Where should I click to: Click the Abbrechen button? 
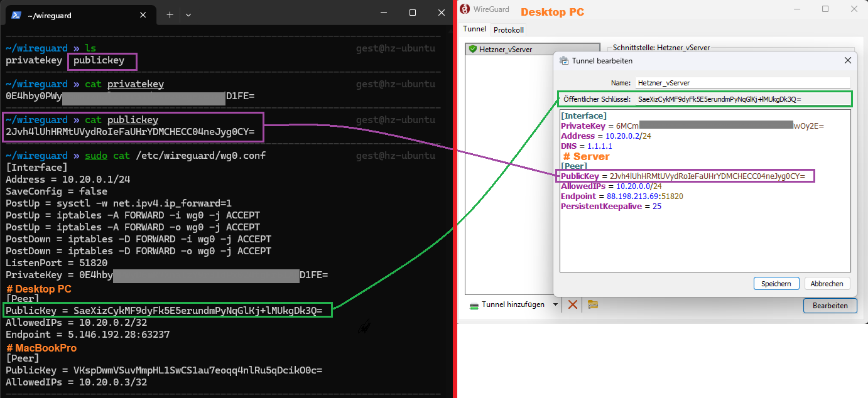pyautogui.click(x=827, y=284)
